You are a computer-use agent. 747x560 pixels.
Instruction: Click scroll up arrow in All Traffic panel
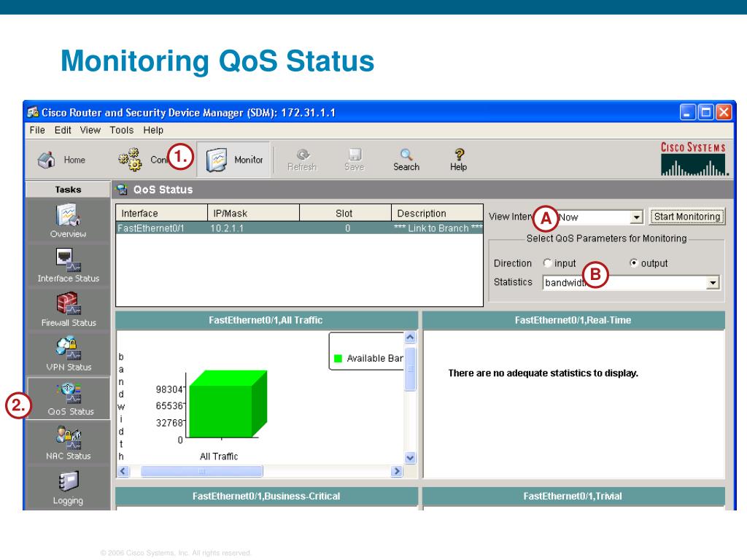click(x=410, y=337)
